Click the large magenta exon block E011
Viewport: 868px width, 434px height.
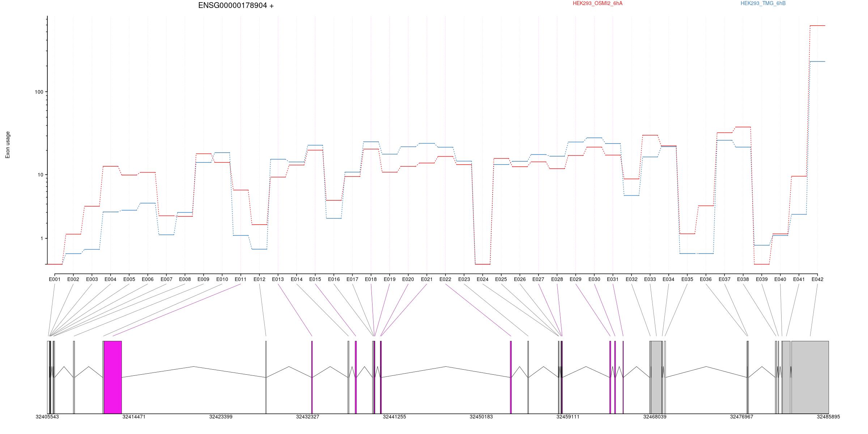pos(113,377)
